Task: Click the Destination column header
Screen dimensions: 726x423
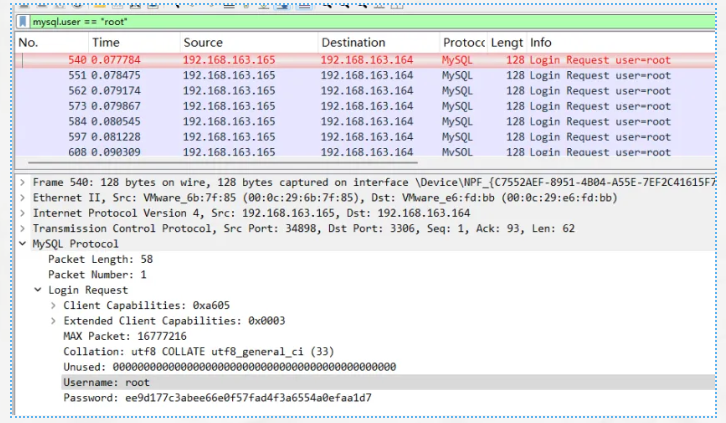Action: coord(353,43)
